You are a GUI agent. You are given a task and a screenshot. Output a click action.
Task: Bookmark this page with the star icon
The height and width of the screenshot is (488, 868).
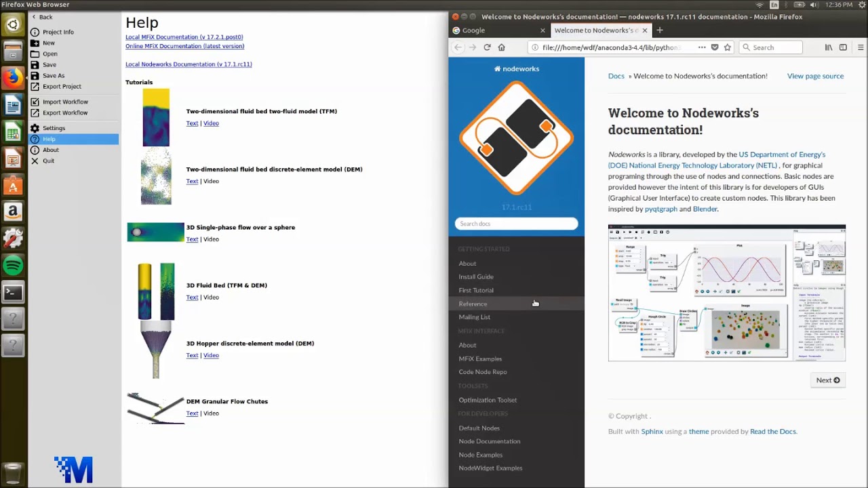728,47
